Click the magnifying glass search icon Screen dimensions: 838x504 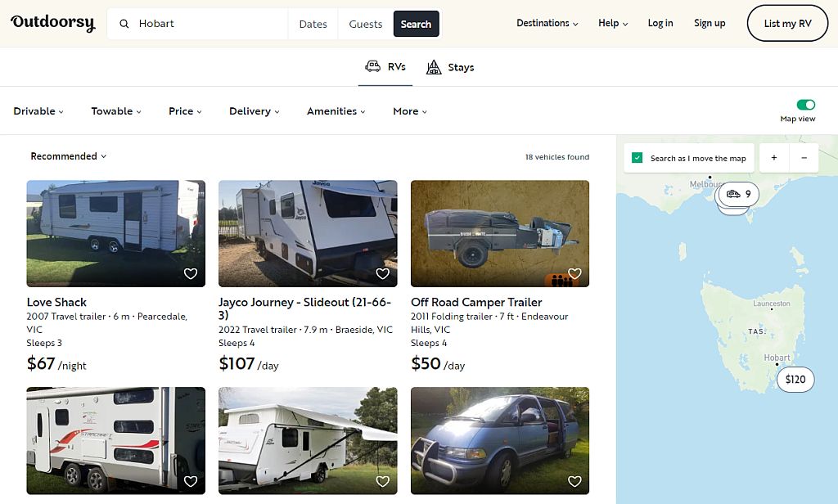click(x=124, y=23)
